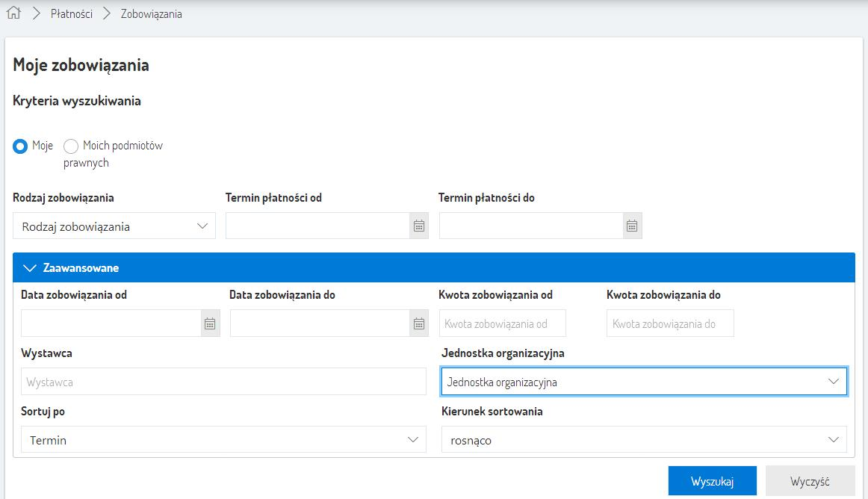The width and height of the screenshot is (868, 499).
Task: Open the Rodzaj zobowiązania dropdown
Action: [x=114, y=226]
